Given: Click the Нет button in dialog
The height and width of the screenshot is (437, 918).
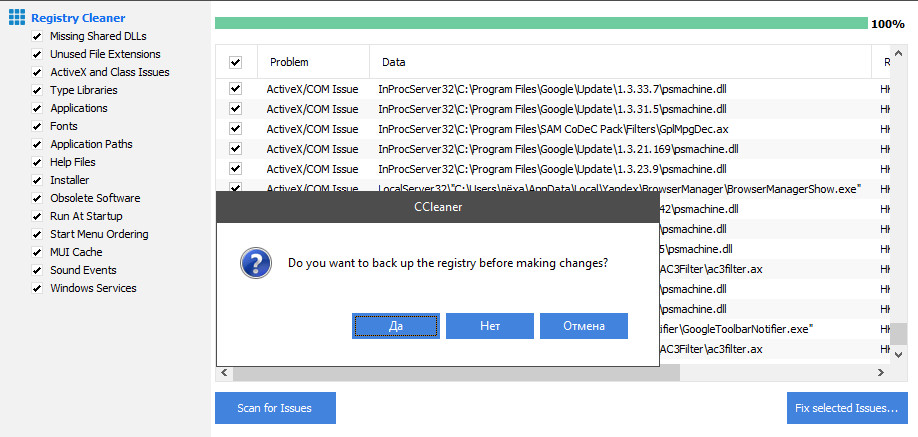Looking at the screenshot, I should [x=489, y=326].
